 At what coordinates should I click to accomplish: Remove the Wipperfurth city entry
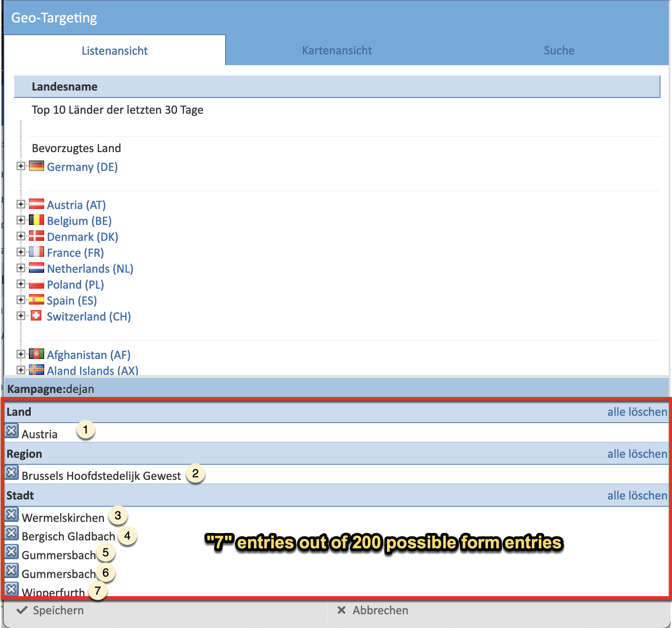click(12, 589)
